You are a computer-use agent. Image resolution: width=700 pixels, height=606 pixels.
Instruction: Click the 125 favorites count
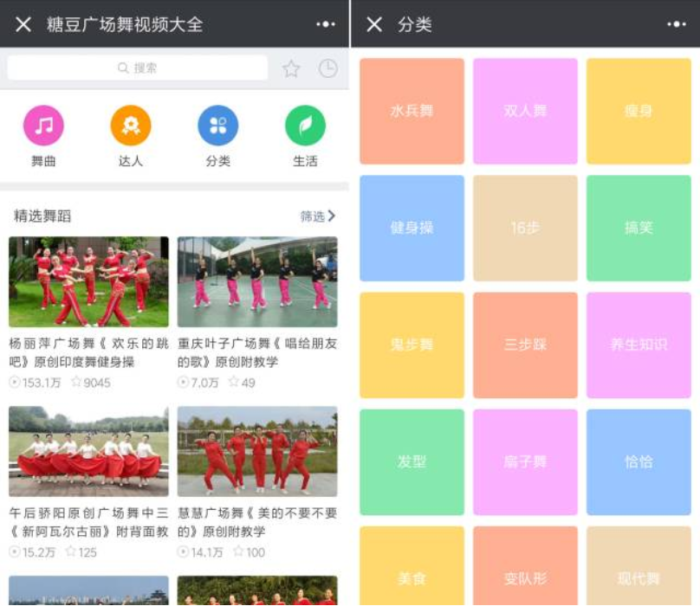tap(81, 552)
